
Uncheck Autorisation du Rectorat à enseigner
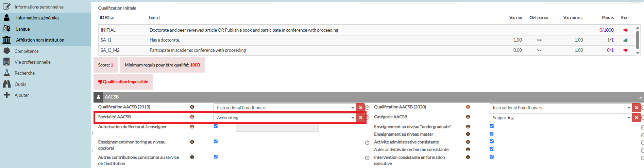[x=216, y=126]
